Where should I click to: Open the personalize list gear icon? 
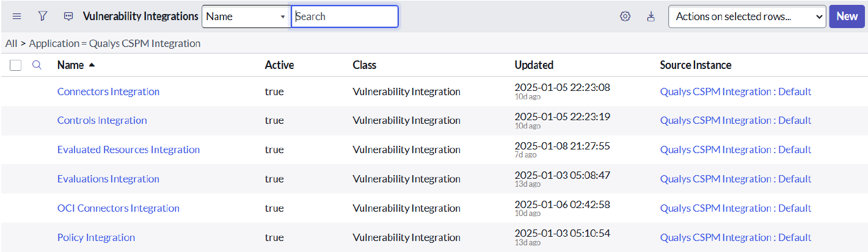click(625, 16)
